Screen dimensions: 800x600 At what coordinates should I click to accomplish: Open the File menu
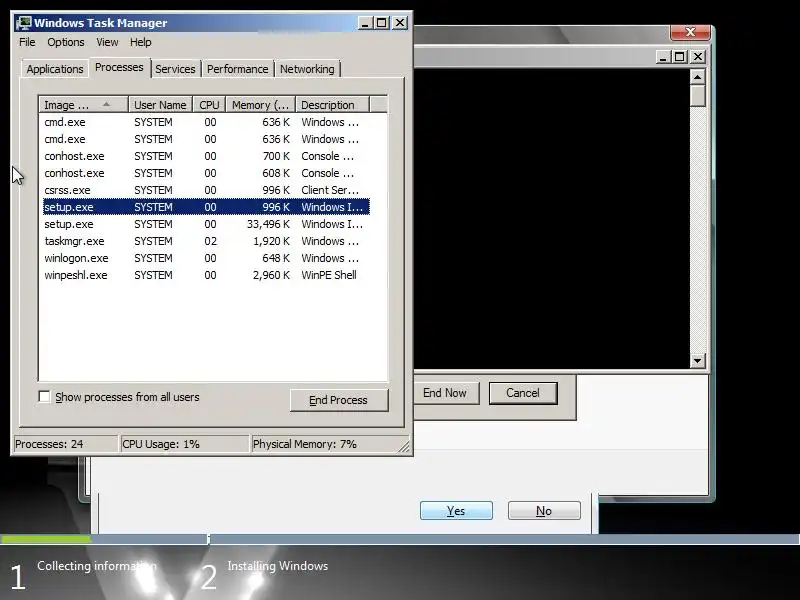tap(27, 42)
